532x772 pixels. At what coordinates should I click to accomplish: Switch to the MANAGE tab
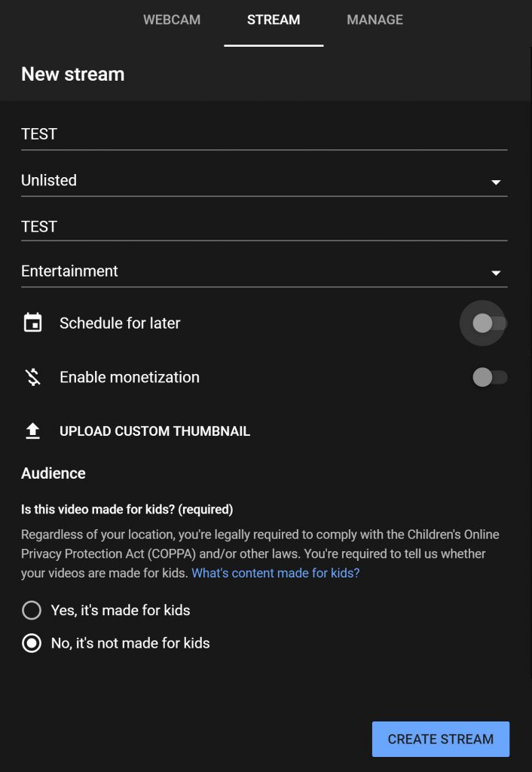point(375,20)
